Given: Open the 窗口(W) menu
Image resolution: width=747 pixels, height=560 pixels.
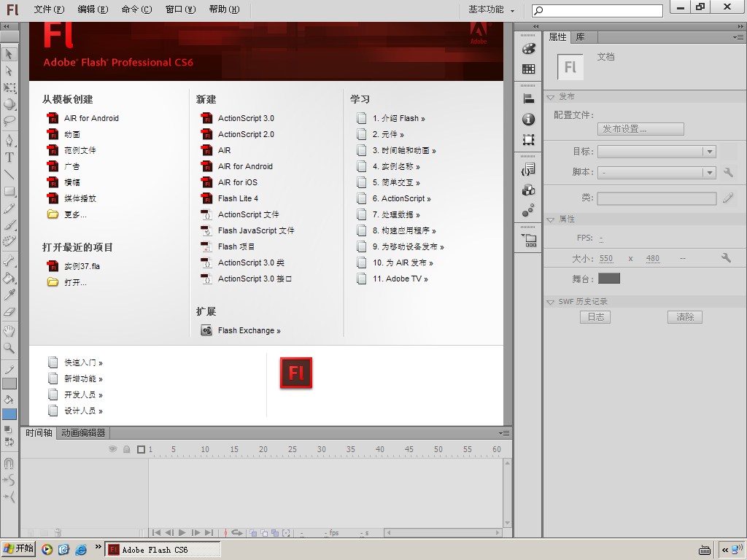Looking at the screenshot, I should click(181, 9).
